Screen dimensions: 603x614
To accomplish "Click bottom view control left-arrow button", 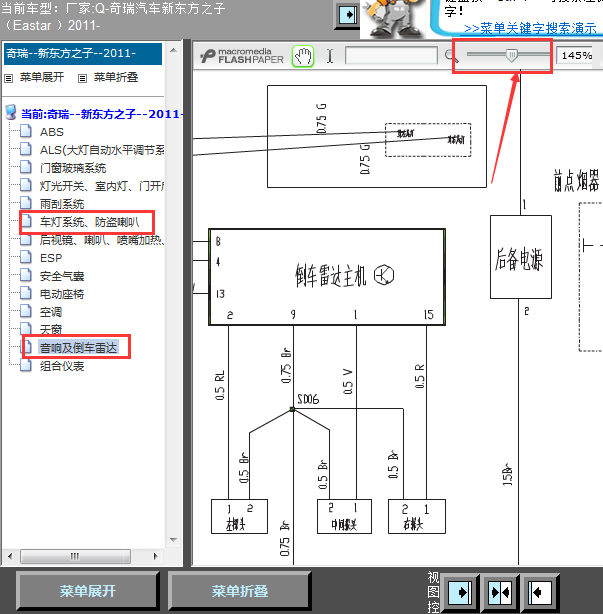I will [539, 592].
